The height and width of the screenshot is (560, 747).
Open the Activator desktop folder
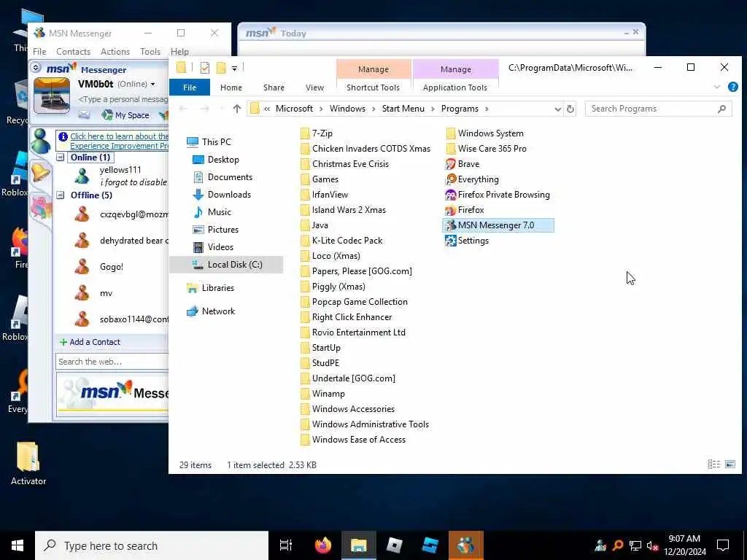28,463
